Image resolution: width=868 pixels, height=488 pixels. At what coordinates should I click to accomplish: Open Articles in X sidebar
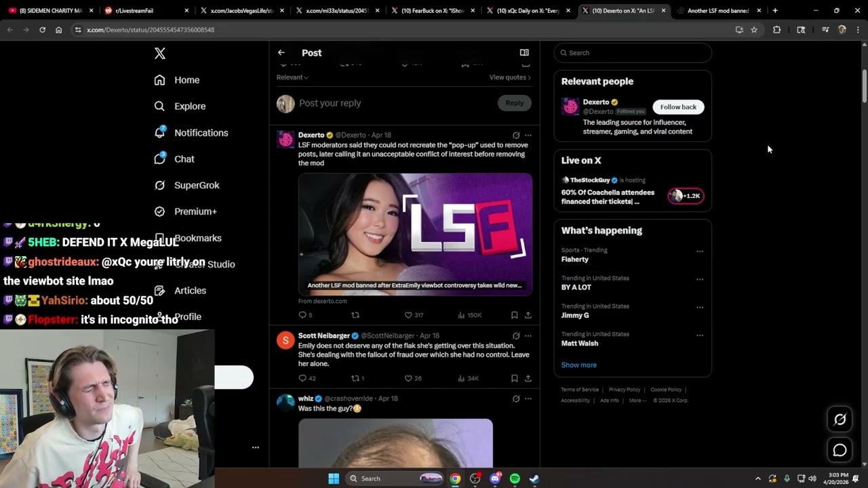coord(180,291)
